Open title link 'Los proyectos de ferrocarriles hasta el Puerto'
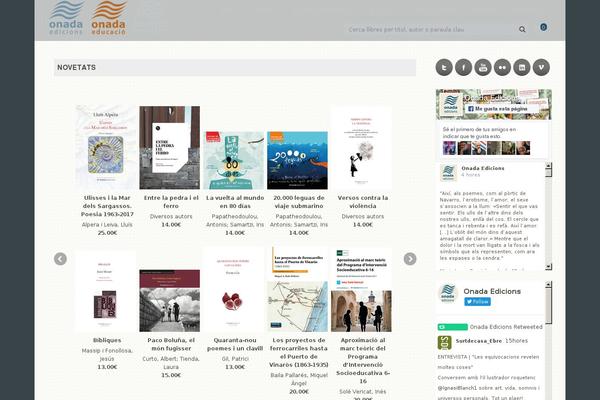 (x=298, y=353)
